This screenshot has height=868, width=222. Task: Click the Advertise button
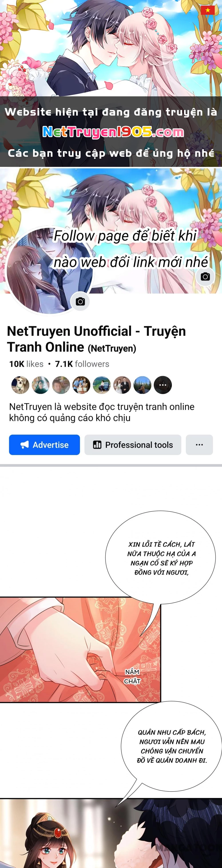pos(44,445)
